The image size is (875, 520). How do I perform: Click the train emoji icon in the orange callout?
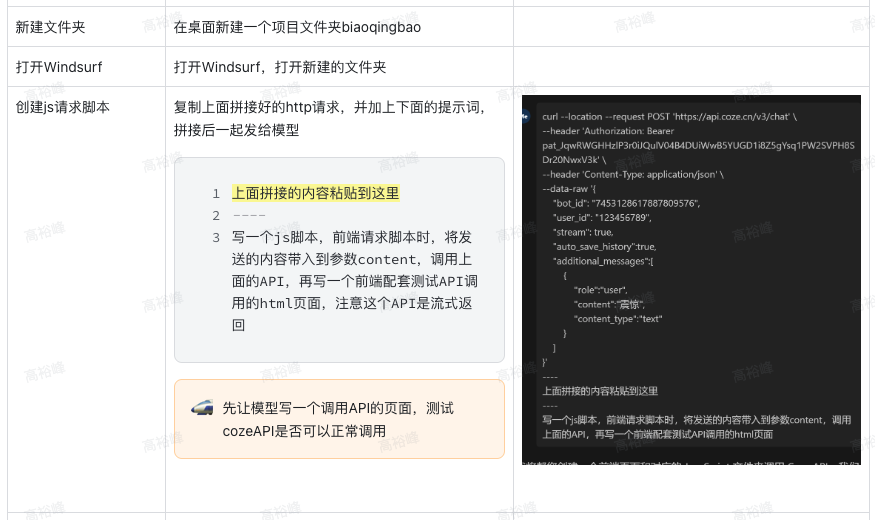click(202, 408)
